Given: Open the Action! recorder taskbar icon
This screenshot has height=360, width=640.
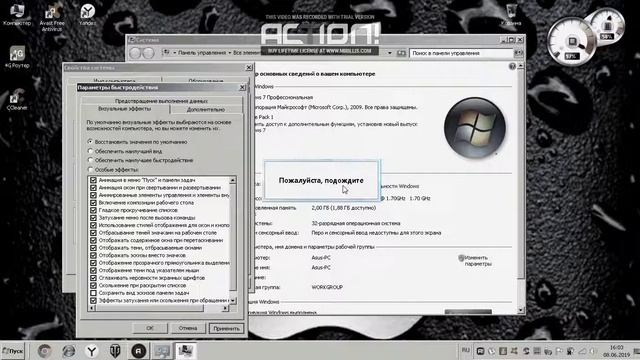Looking at the screenshot, I should tap(139, 351).
